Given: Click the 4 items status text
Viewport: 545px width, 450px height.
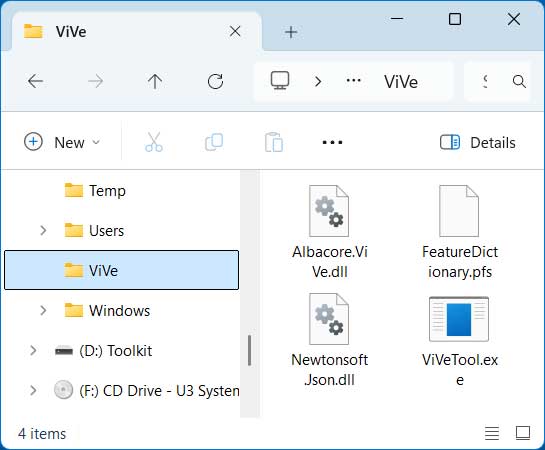Looking at the screenshot, I should click(x=42, y=434).
